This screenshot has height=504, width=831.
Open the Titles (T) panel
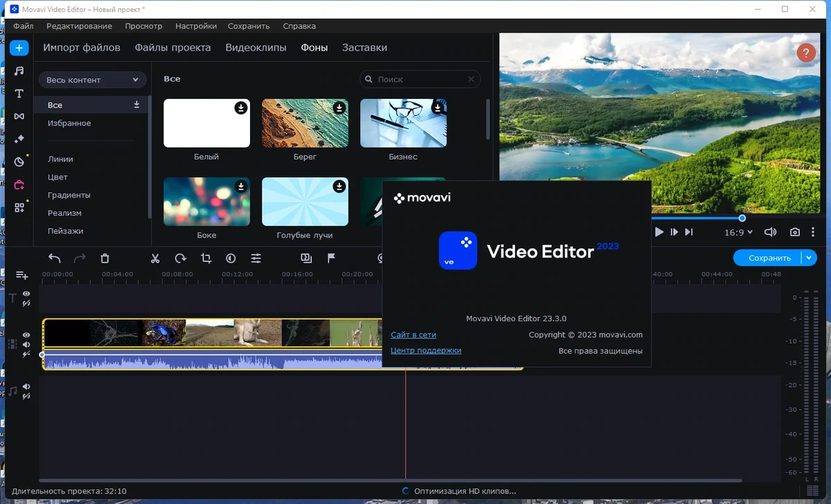pyautogui.click(x=19, y=93)
